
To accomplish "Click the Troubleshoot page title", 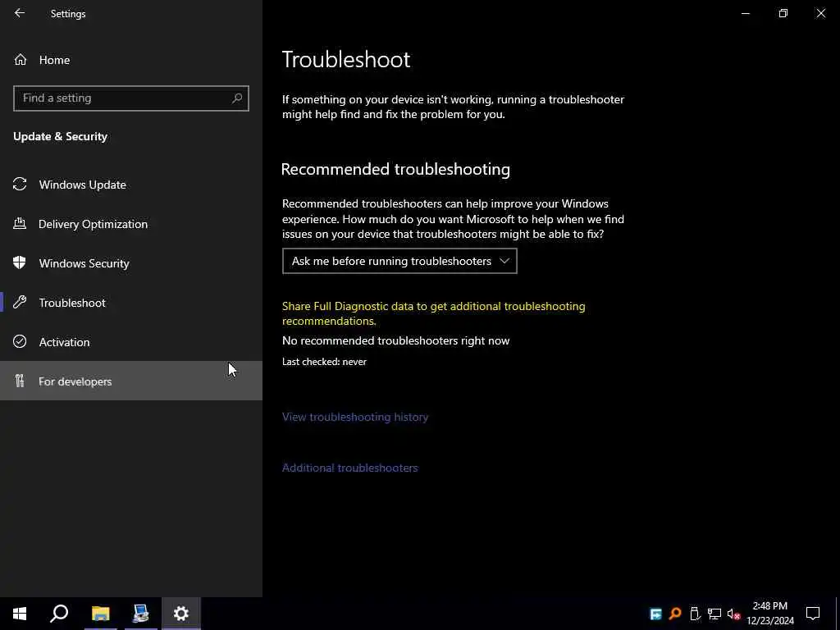I will click(x=346, y=59).
